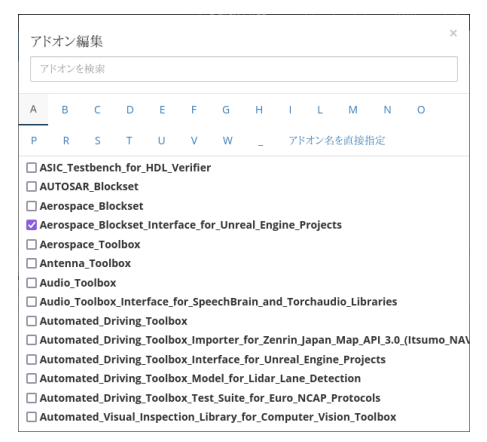The height and width of the screenshot is (442, 487).
Task: Uncheck Aerospace_Blockset_Interface_for_Unreal_Engine_Projects
Action: click(31, 225)
